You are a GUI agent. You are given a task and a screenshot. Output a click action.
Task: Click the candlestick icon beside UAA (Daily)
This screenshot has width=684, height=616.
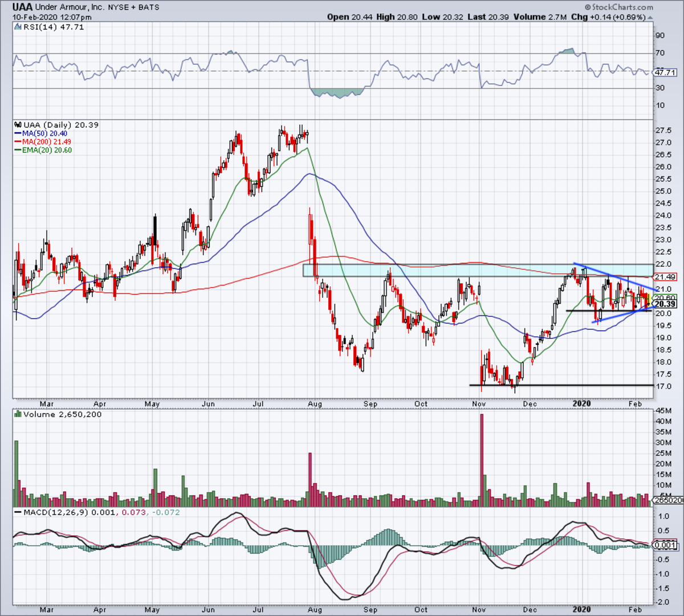pyautogui.click(x=18, y=125)
